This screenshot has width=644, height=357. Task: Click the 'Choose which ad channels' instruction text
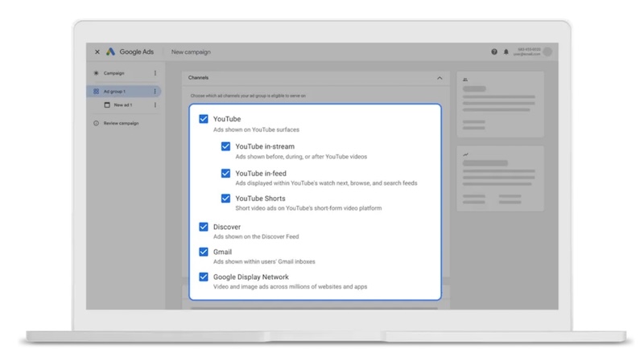coord(248,96)
